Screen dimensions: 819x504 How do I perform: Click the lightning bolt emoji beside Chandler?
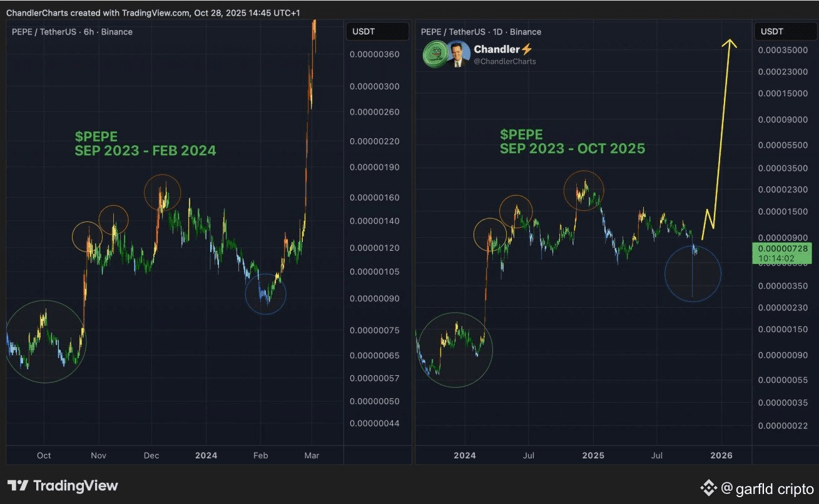click(x=526, y=49)
